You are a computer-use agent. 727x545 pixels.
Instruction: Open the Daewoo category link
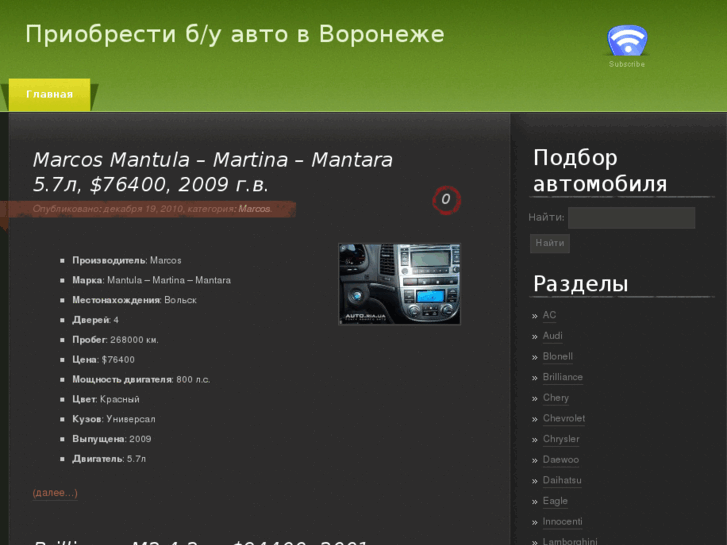point(561,460)
